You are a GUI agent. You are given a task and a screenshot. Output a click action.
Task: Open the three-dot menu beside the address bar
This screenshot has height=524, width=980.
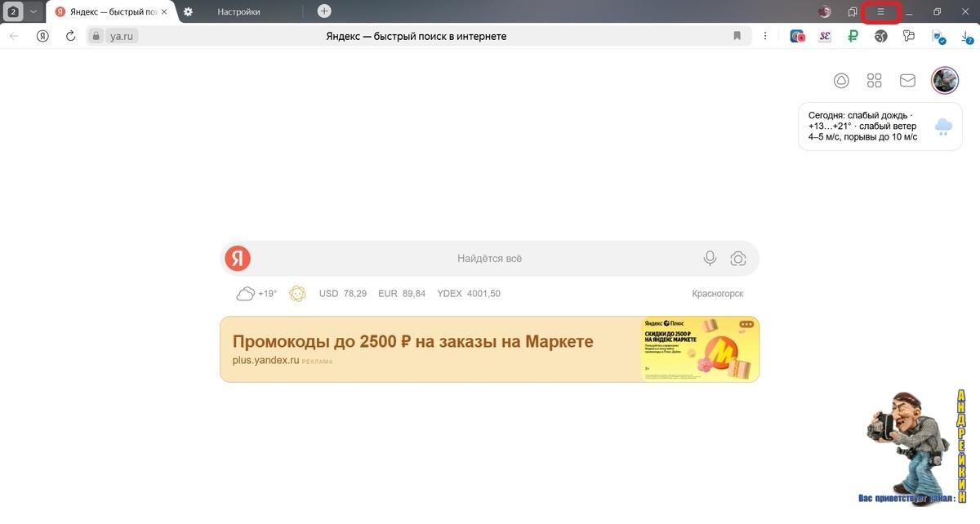pos(765,36)
